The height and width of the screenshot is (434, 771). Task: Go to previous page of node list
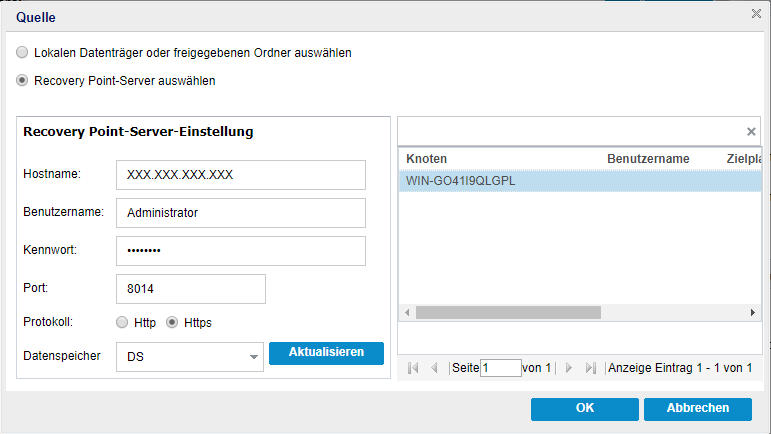(434, 368)
